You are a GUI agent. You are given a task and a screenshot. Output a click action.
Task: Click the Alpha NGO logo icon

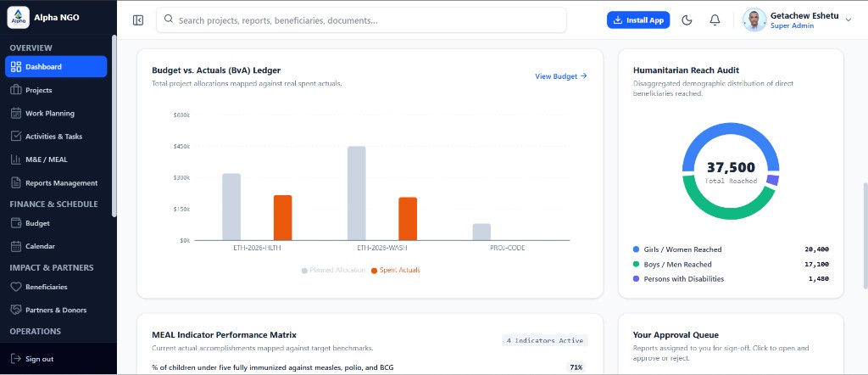(x=18, y=18)
